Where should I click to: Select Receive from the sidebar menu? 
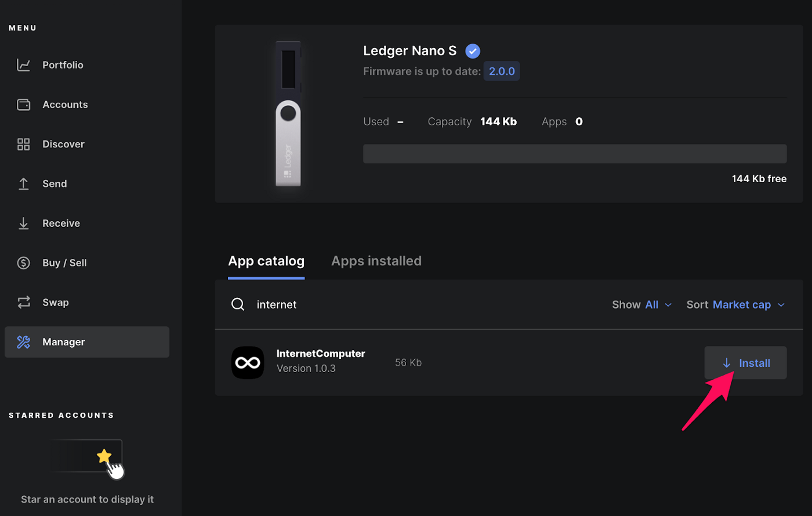pyautogui.click(x=87, y=223)
